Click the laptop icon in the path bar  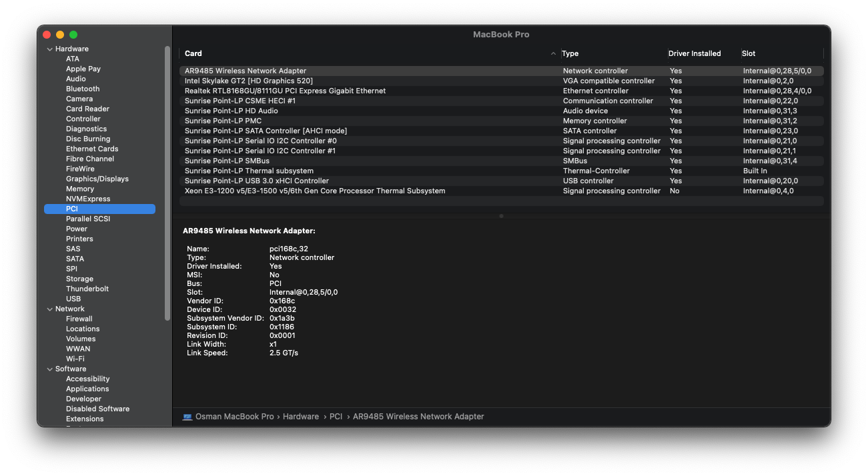click(x=187, y=417)
